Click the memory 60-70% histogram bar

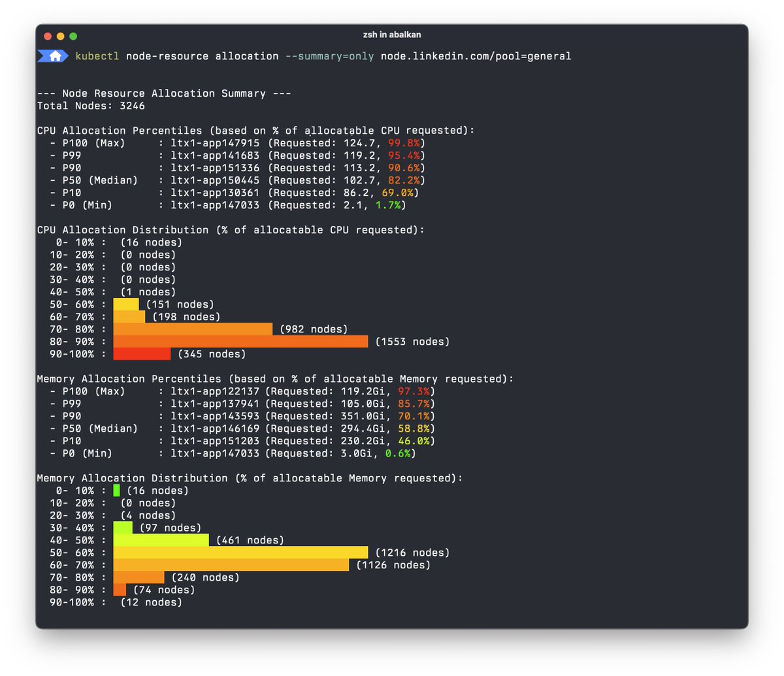(231, 565)
